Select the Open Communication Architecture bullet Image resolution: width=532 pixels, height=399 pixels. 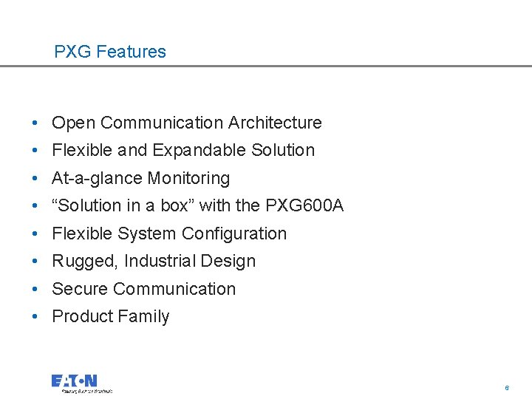click(x=187, y=123)
